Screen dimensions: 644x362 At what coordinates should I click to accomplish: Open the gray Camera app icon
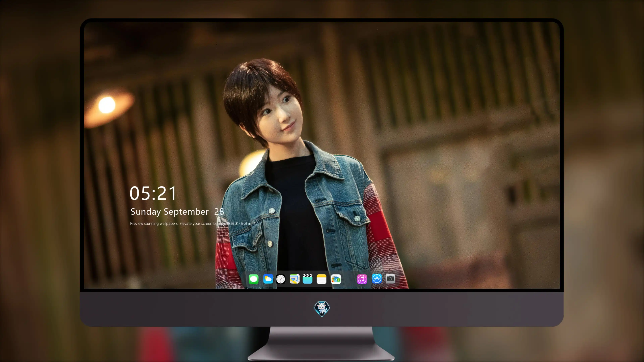(x=390, y=279)
